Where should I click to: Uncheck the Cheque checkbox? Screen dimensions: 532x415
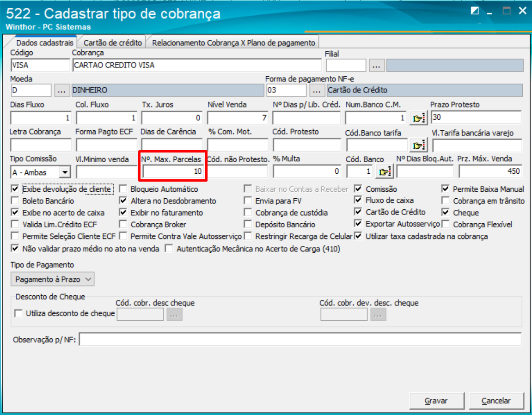(x=446, y=213)
